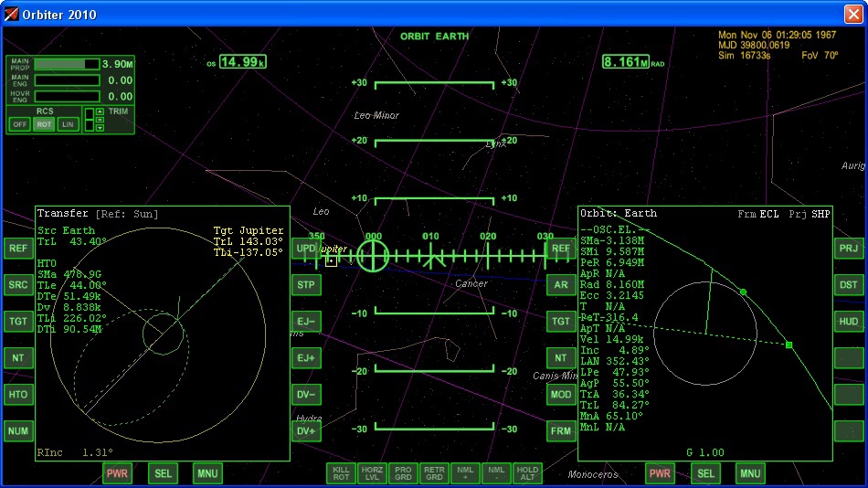Click 'Vel 14.99k' in Orbit MFD
The width and height of the screenshot is (868, 488).
pyautogui.click(x=611, y=339)
